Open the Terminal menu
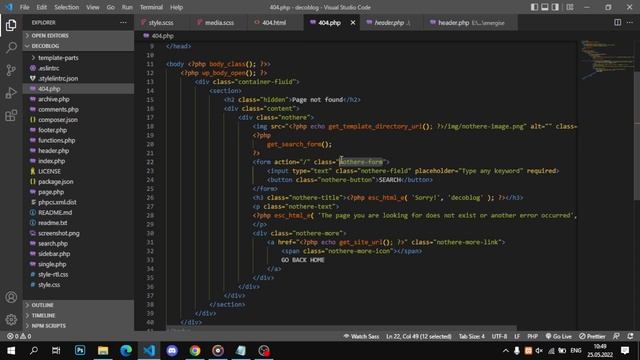The image size is (640, 360). [x=151, y=7]
